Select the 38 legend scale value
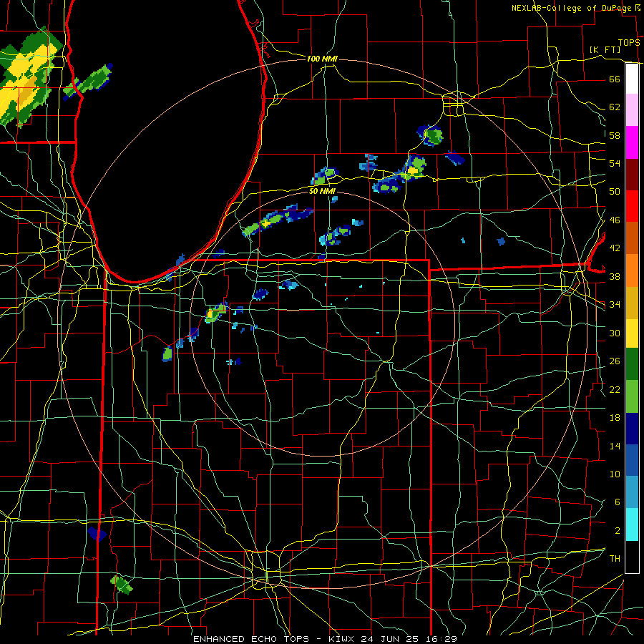The image size is (644, 644). (615, 276)
